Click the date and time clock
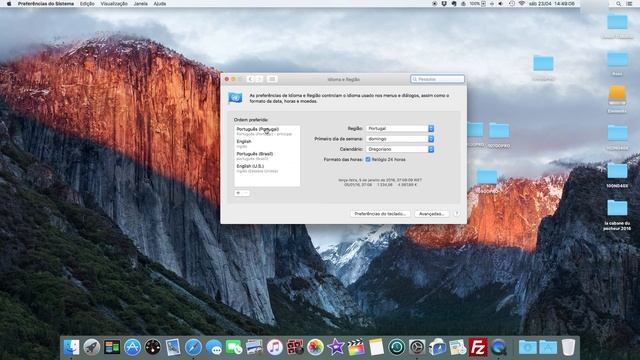Viewport: 640px width, 360px height. coord(552,4)
